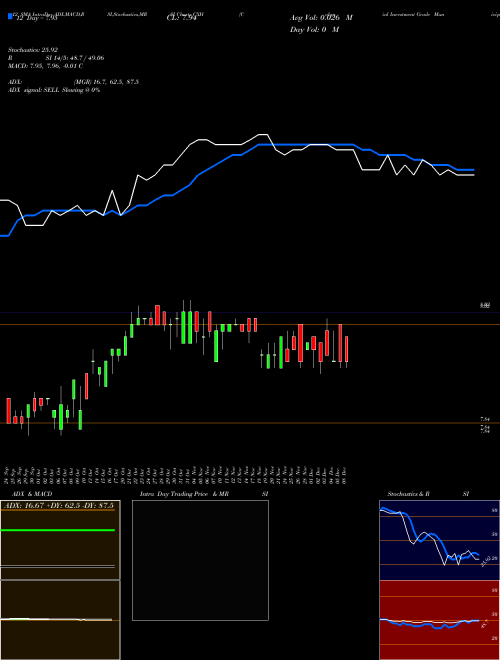Click the '12 Day = 7.93' legend text
This screenshot has height=660, width=500.
pyautogui.click(x=37, y=18)
